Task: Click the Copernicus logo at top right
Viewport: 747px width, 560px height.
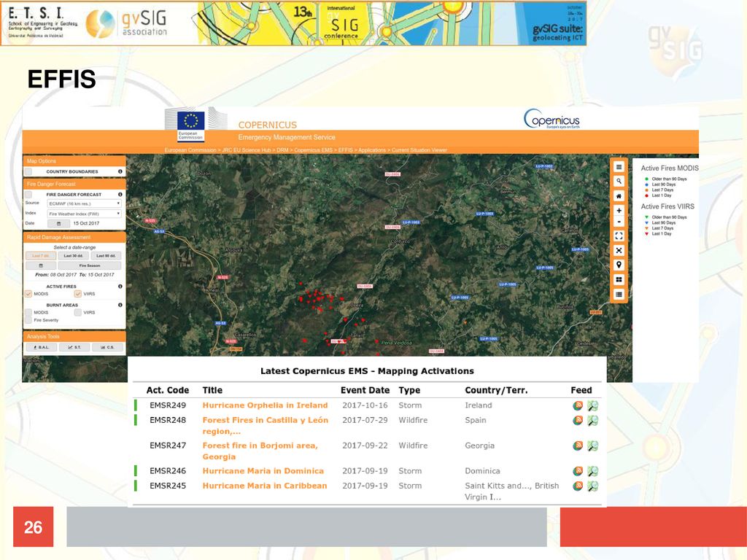Action: 551,119
